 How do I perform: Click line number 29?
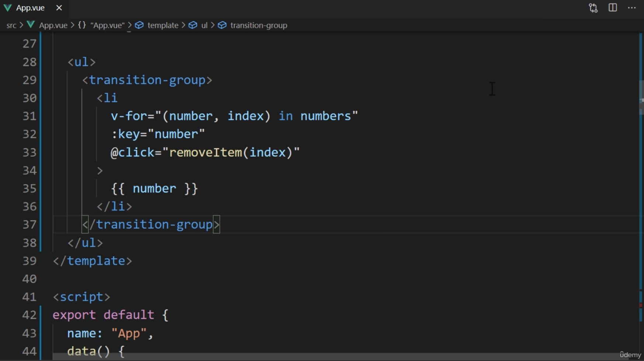pyautogui.click(x=29, y=80)
